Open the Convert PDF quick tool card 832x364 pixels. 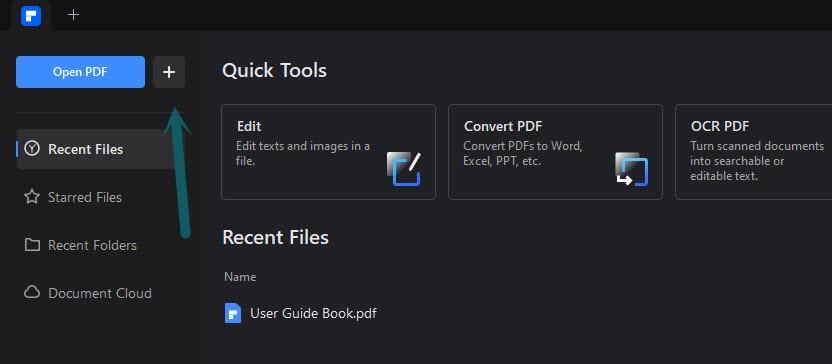pyautogui.click(x=556, y=152)
